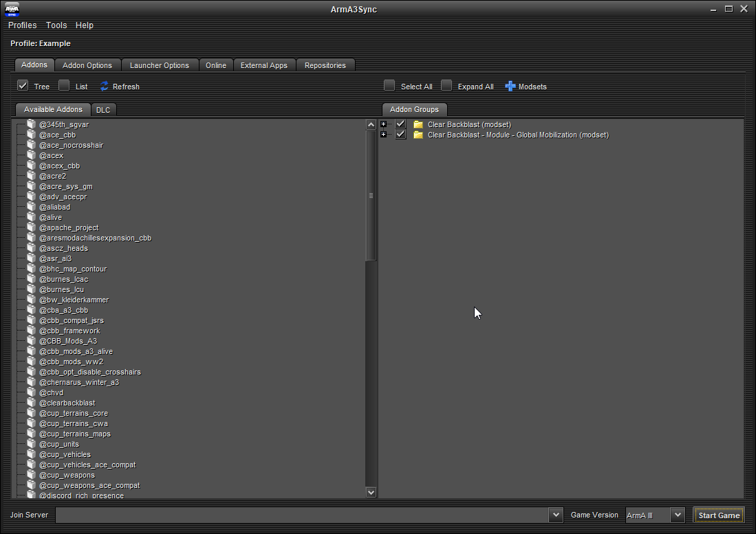Click the cube icon beside @alive
Screen dimensions: 756x534
click(x=32, y=217)
